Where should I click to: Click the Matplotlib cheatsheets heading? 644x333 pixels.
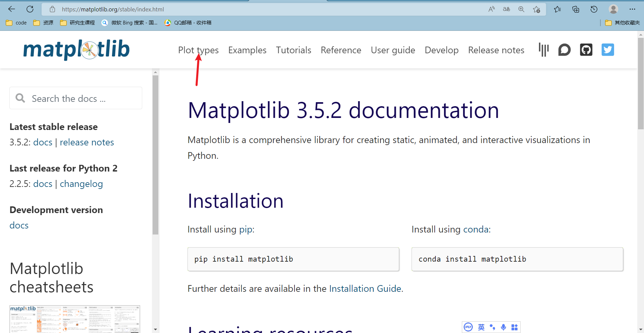coord(51,278)
